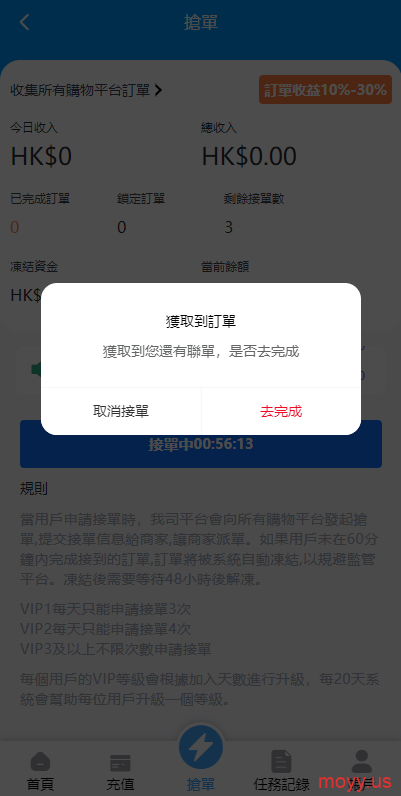The height and width of the screenshot is (796, 401).
Task: Expand the 收集所有購物平台訂單 chevron
Action: coord(158,90)
